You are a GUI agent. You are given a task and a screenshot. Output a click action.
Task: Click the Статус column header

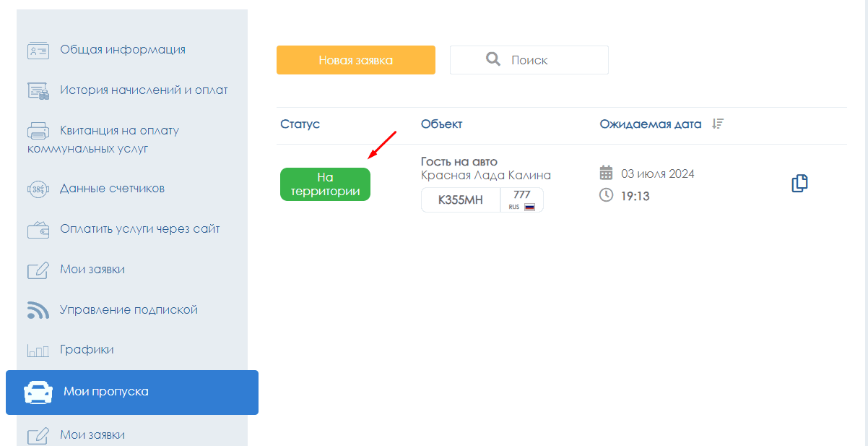[x=300, y=124]
